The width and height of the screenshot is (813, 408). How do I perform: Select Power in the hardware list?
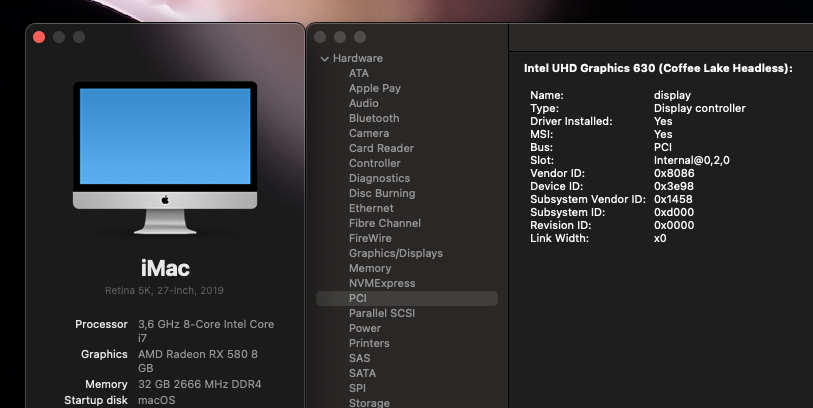click(x=365, y=329)
